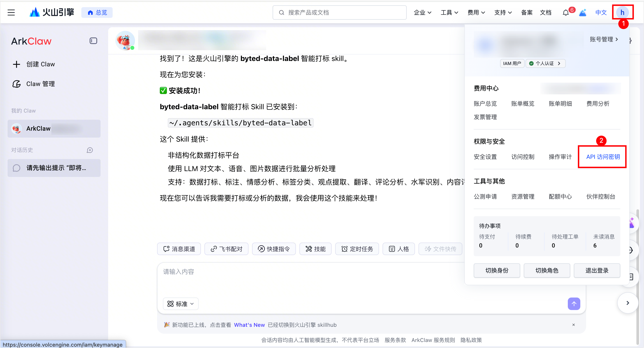Expand the 费用 dropdown menu
The image size is (644, 348).
pyautogui.click(x=476, y=13)
